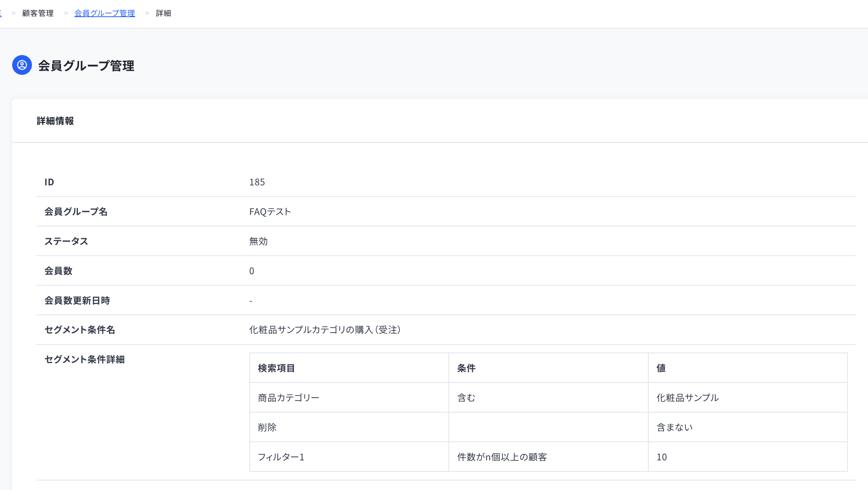Click the 詳細 breadcrumb text

click(x=163, y=13)
